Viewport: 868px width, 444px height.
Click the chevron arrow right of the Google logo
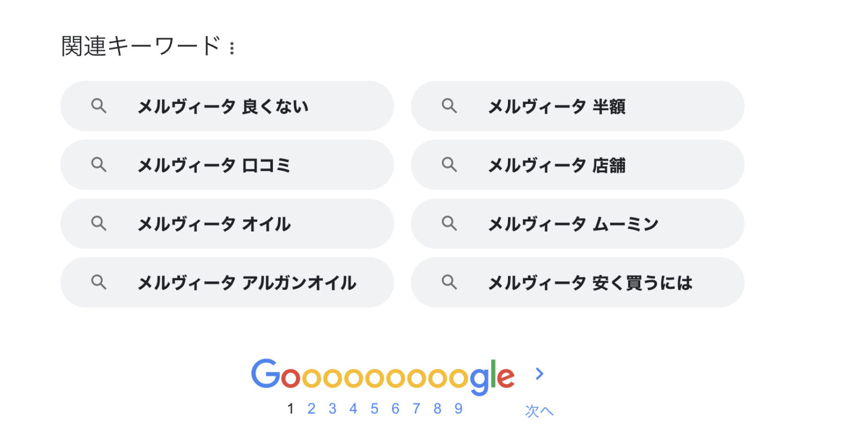(x=540, y=374)
